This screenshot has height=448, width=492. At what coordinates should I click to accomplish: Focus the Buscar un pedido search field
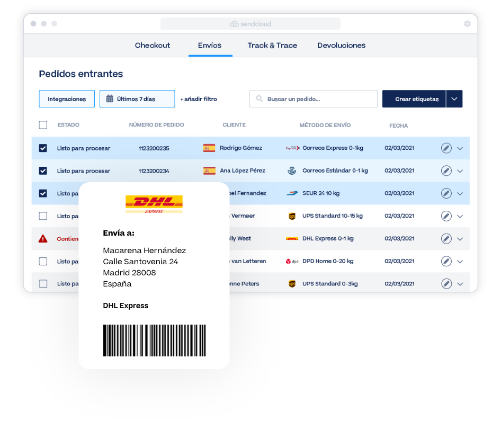point(313,99)
